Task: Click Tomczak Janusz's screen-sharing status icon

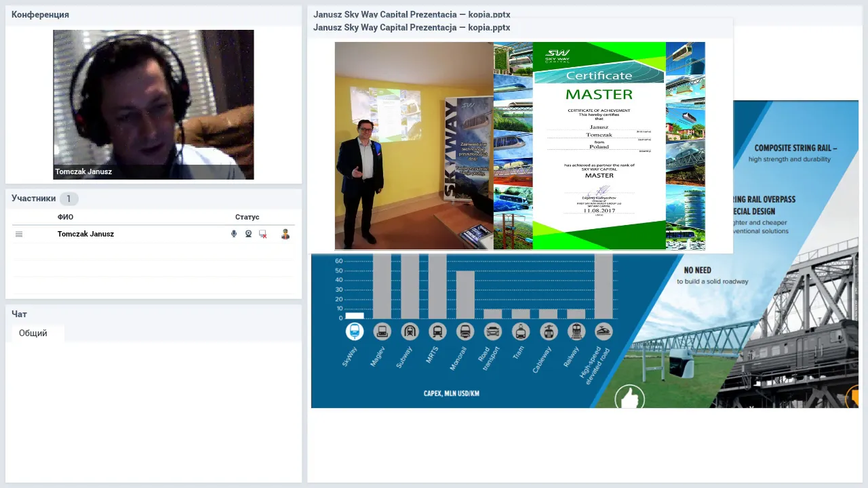Action: [x=263, y=234]
